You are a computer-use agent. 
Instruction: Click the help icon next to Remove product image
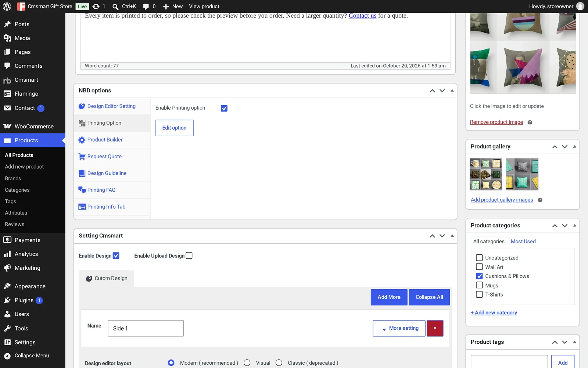click(x=530, y=123)
